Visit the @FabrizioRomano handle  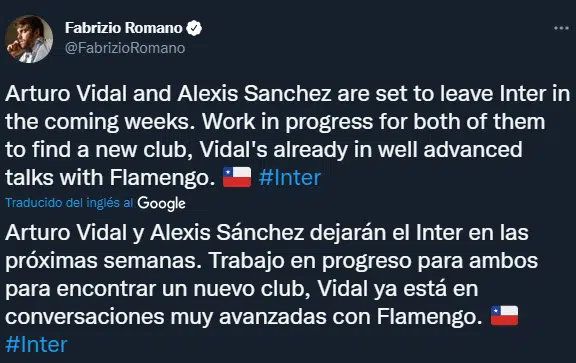click(x=125, y=48)
